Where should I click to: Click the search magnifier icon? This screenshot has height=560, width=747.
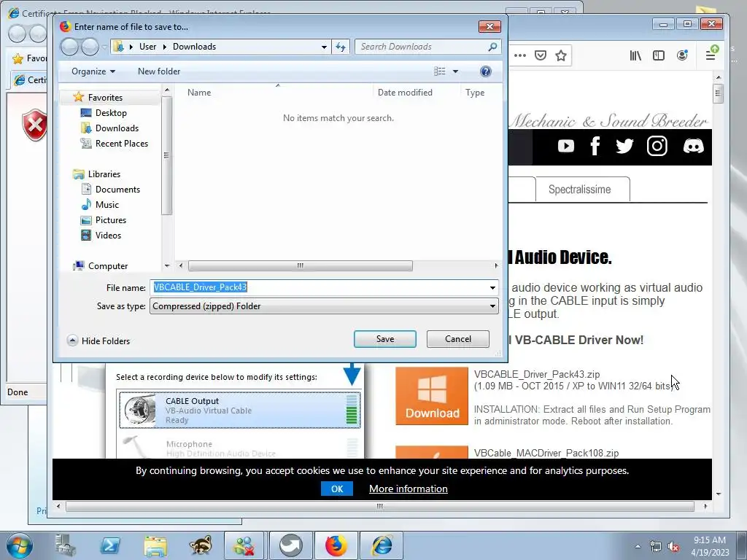[x=492, y=47]
